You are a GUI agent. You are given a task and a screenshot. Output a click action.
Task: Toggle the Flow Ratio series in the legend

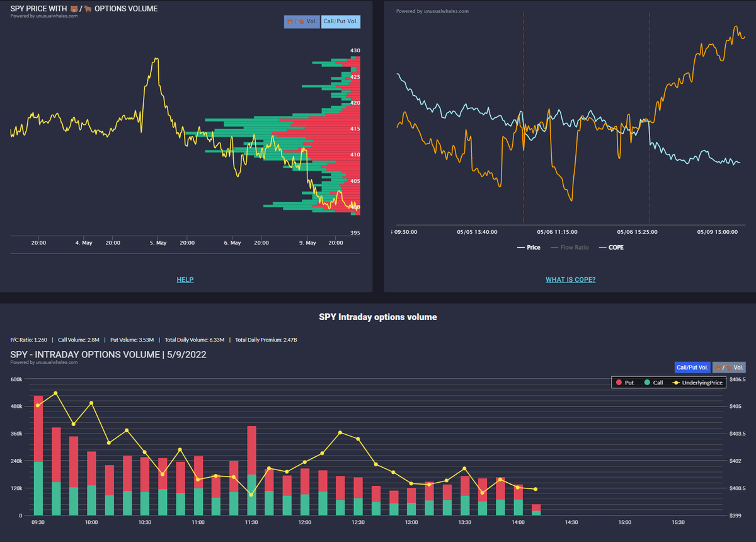[x=570, y=247]
